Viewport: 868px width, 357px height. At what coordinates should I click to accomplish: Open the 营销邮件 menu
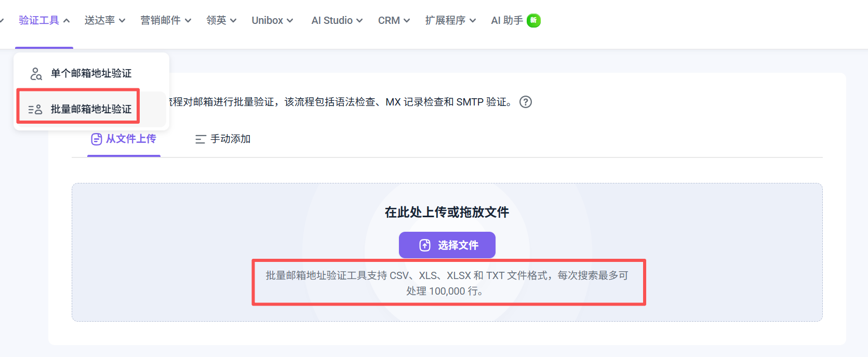(x=161, y=20)
